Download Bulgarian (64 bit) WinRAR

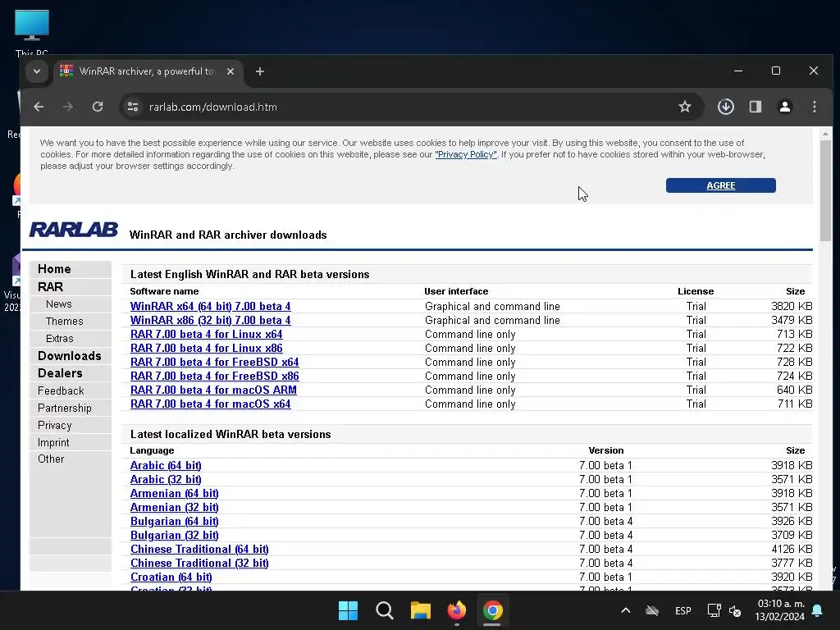174,521
